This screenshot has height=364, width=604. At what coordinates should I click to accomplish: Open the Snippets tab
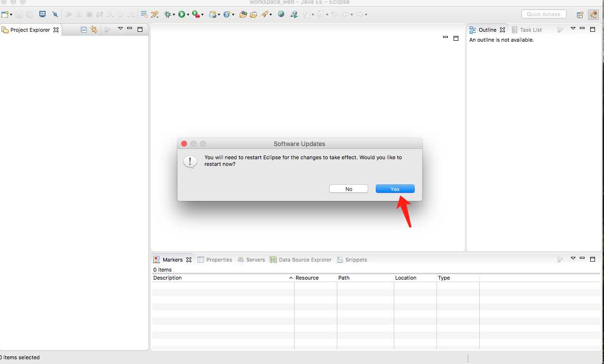(x=352, y=260)
